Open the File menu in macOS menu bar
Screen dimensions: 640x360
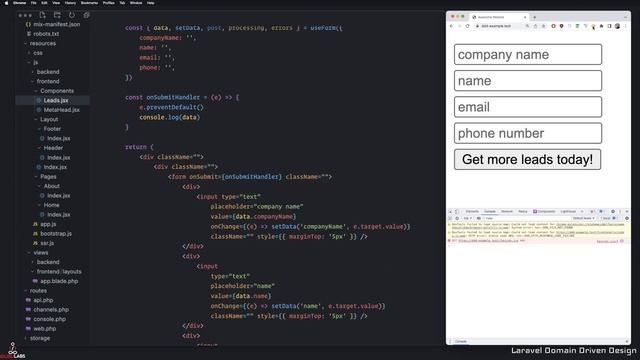pyautogui.click(x=33, y=3)
